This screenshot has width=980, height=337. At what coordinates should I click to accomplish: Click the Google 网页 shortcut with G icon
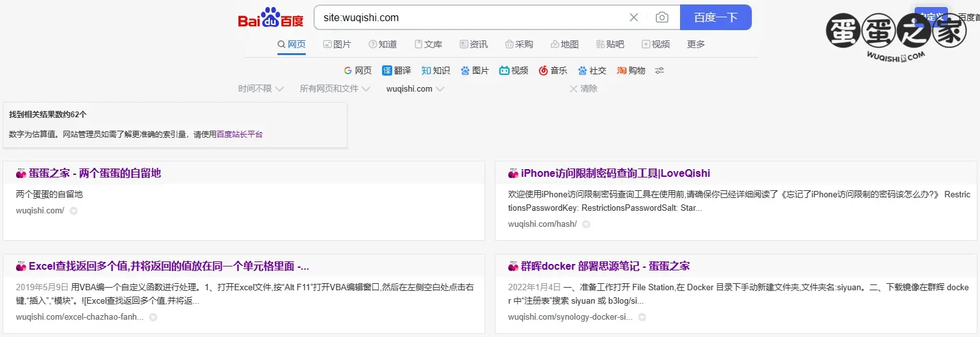(x=358, y=70)
